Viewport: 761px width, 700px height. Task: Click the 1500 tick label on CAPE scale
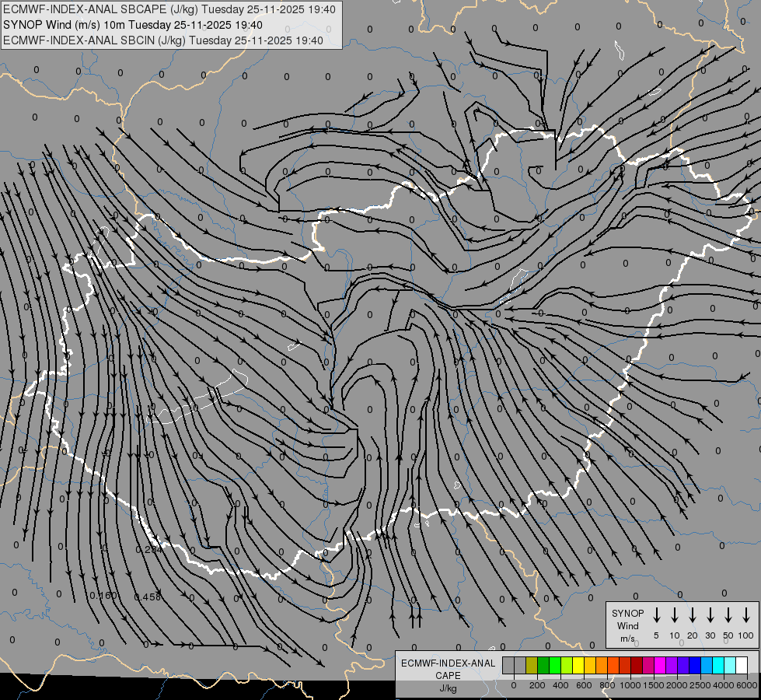click(654, 685)
